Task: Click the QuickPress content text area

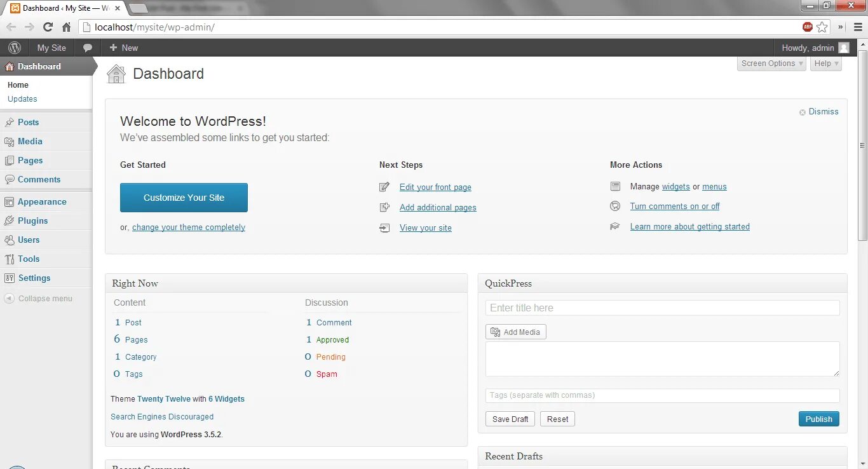Action: pos(662,359)
